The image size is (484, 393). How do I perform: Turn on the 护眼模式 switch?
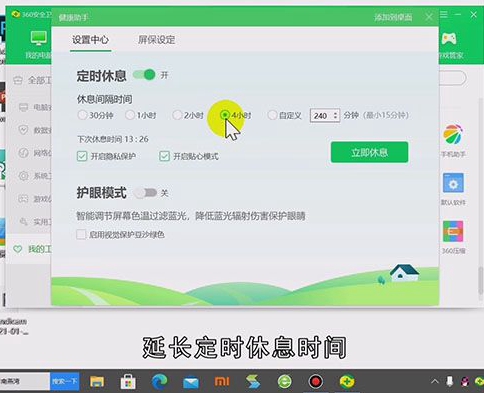[146, 193]
